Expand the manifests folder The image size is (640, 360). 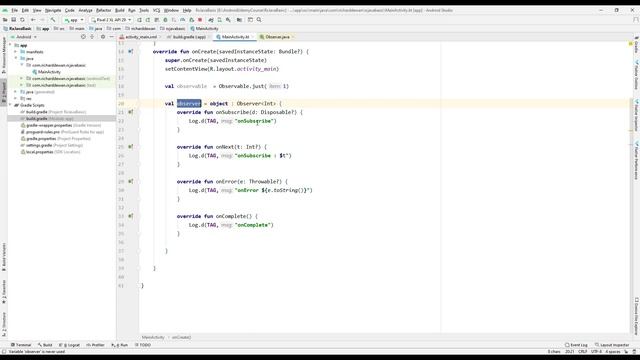pos(16,52)
